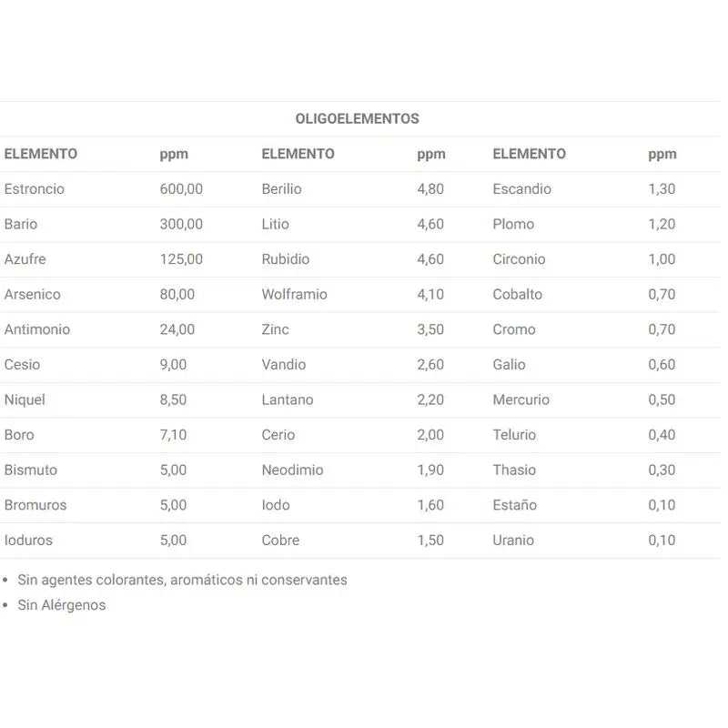
Task: Click the first ELEMENTO column header
Action: [41, 154]
